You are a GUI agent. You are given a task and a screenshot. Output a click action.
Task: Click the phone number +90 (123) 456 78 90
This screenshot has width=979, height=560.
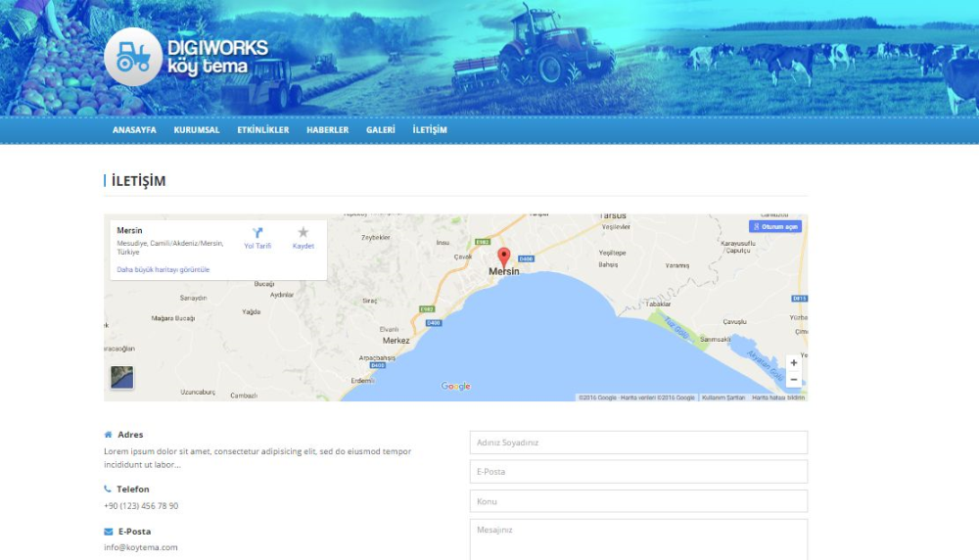point(141,506)
